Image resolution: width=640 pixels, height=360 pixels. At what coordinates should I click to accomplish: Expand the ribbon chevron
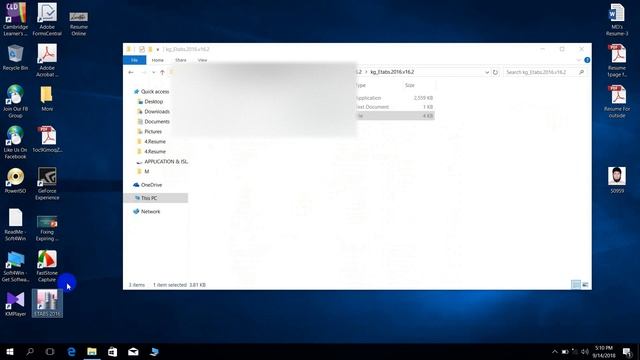(578, 60)
